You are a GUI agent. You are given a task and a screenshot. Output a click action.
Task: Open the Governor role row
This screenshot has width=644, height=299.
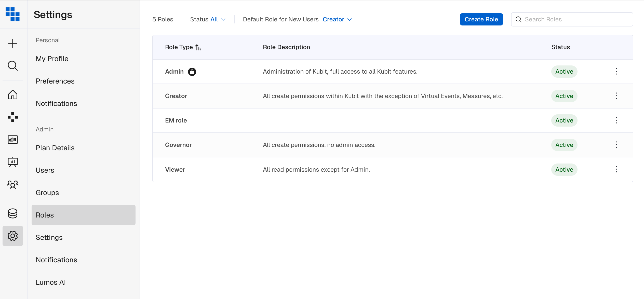pos(178,145)
